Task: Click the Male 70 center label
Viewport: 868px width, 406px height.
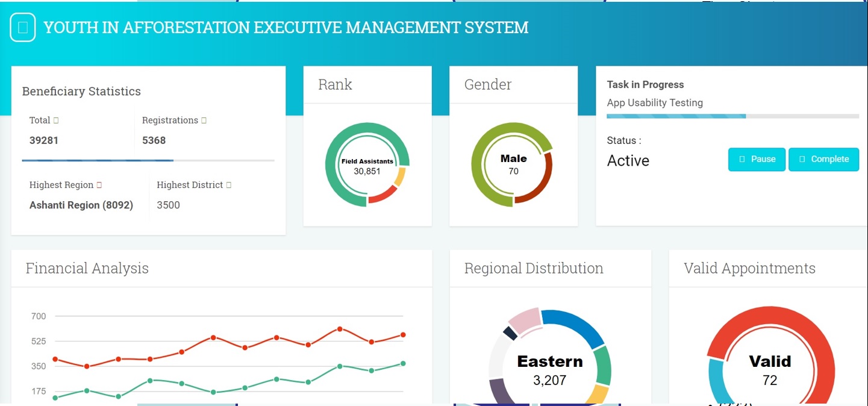Action: coord(514,164)
